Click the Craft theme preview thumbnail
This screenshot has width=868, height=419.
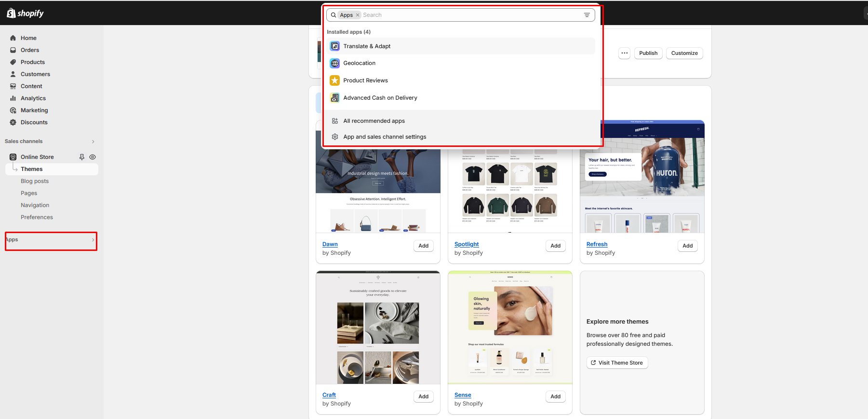(x=378, y=327)
